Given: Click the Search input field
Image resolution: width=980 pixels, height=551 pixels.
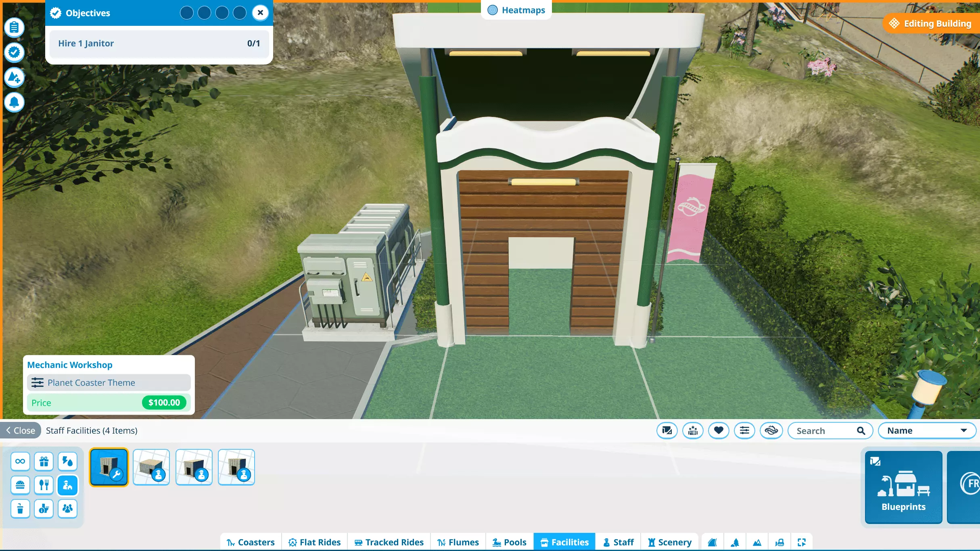Looking at the screenshot, I should (823, 431).
